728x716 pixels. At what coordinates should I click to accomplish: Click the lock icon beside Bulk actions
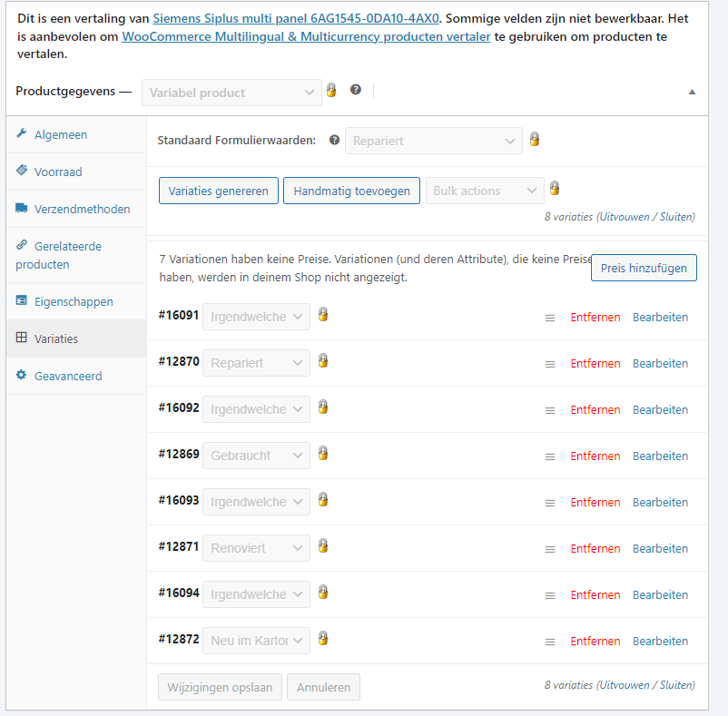click(555, 188)
